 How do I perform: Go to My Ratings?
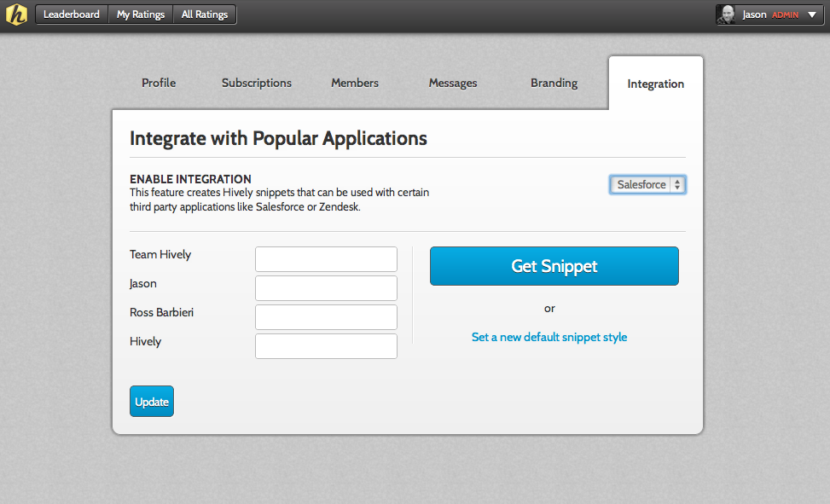pyautogui.click(x=141, y=14)
